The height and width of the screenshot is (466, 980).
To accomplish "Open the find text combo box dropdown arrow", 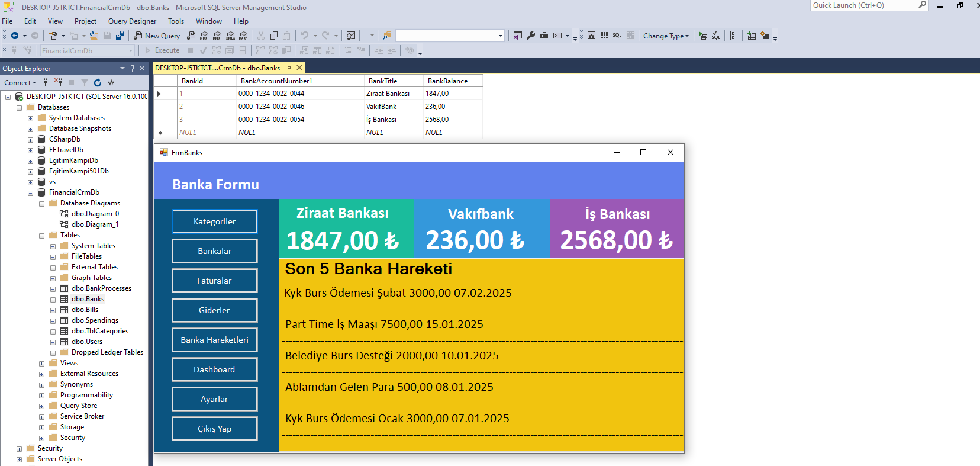I will tap(501, 36).
